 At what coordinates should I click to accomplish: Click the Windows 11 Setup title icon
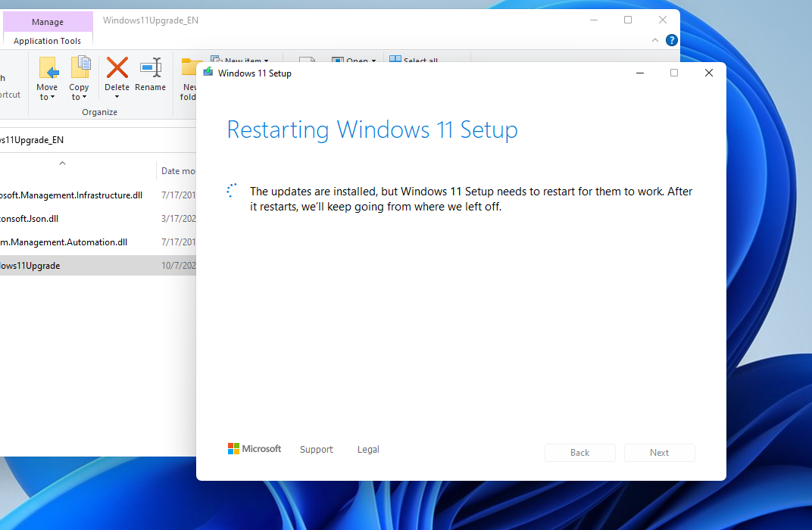(x=208, y=72)
